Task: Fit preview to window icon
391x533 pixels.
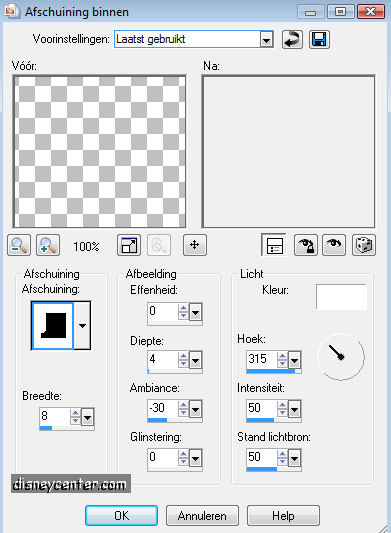Action: pos(129,245)
